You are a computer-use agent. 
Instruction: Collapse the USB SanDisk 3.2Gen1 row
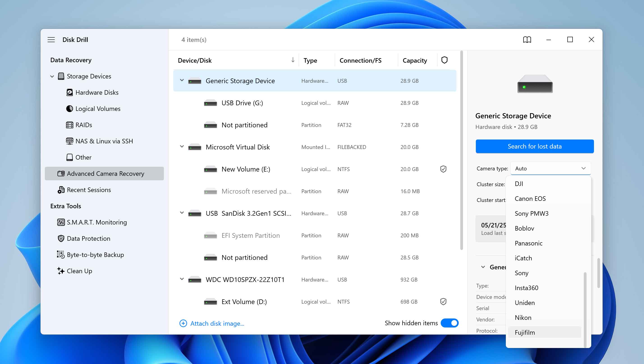tap(182, 213)
